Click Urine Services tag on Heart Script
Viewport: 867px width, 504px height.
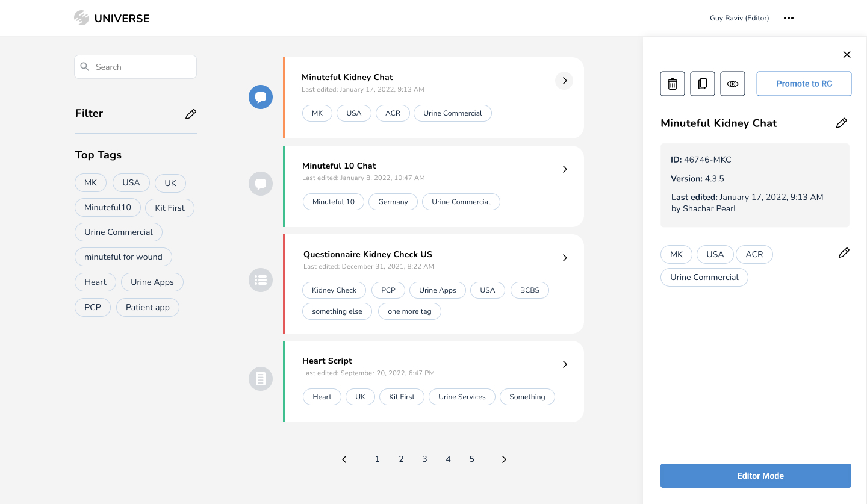[x=462, y=397]
